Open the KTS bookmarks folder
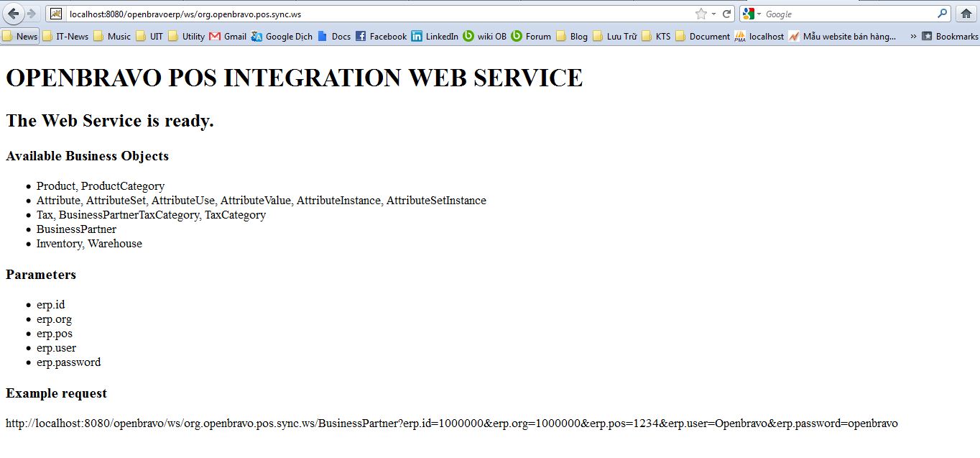 click(x=656, y=36)
